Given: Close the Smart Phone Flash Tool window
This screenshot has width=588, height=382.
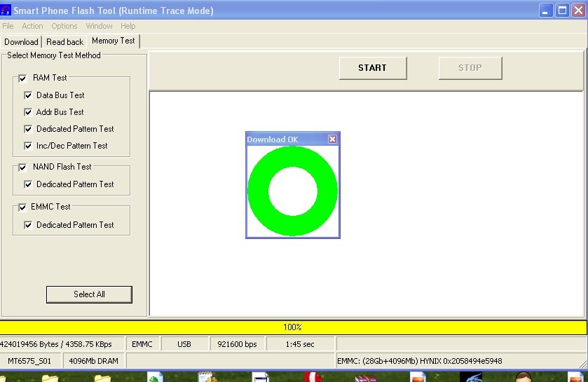Looking at the screenshot, I should (x=578, y=11).
